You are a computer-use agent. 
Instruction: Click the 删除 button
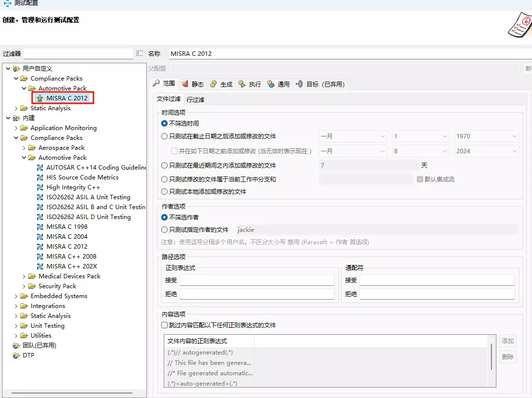tap(507, 356)
